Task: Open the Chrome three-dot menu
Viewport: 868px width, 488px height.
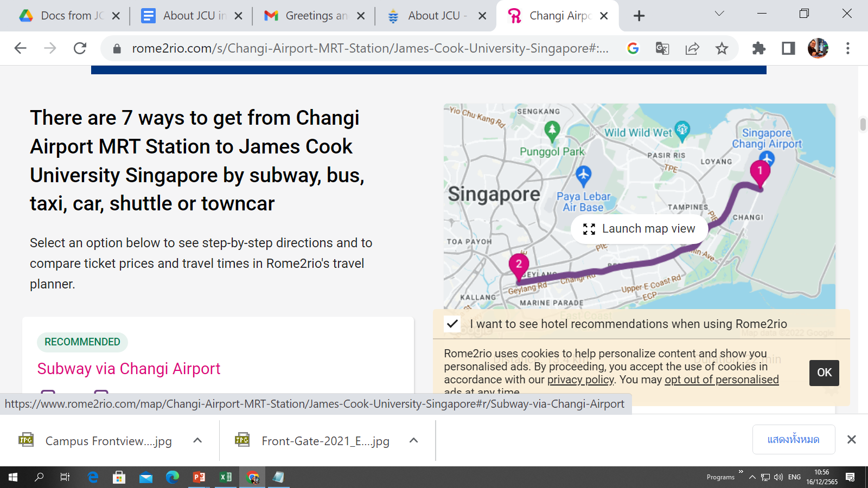Action: click(847, 48)
